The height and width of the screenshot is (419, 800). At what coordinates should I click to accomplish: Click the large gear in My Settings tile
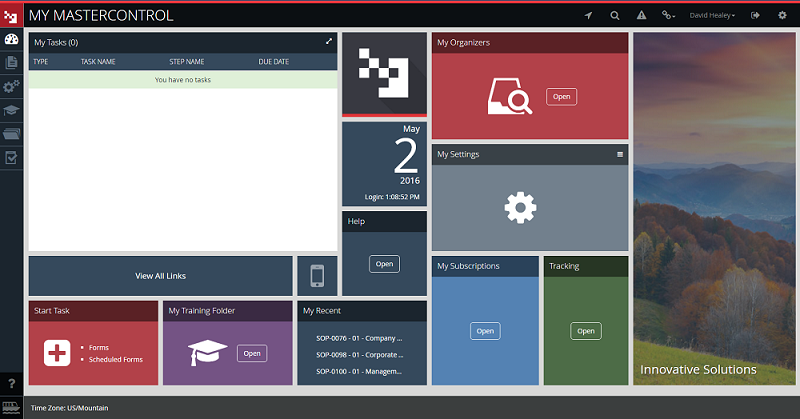(520, 208)
